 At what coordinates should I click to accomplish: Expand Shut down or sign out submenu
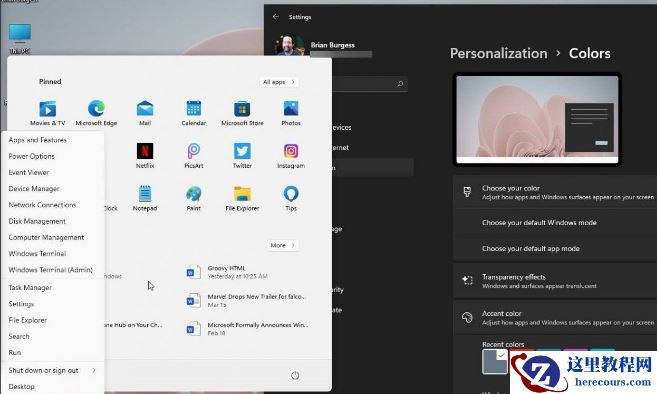52,370
